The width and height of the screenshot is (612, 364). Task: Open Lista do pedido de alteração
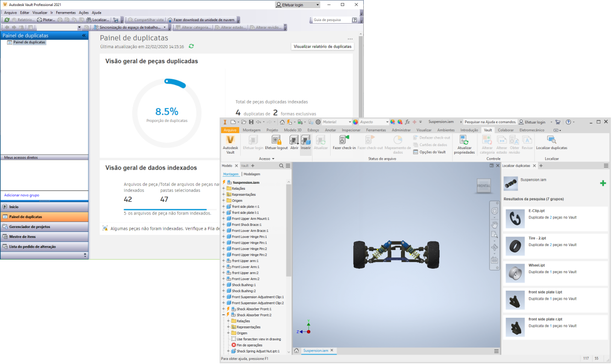(44, 247)
